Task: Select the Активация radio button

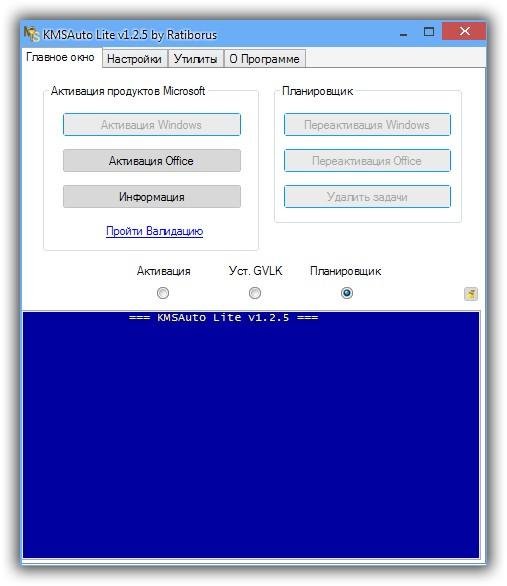Action: coord(163,293)
